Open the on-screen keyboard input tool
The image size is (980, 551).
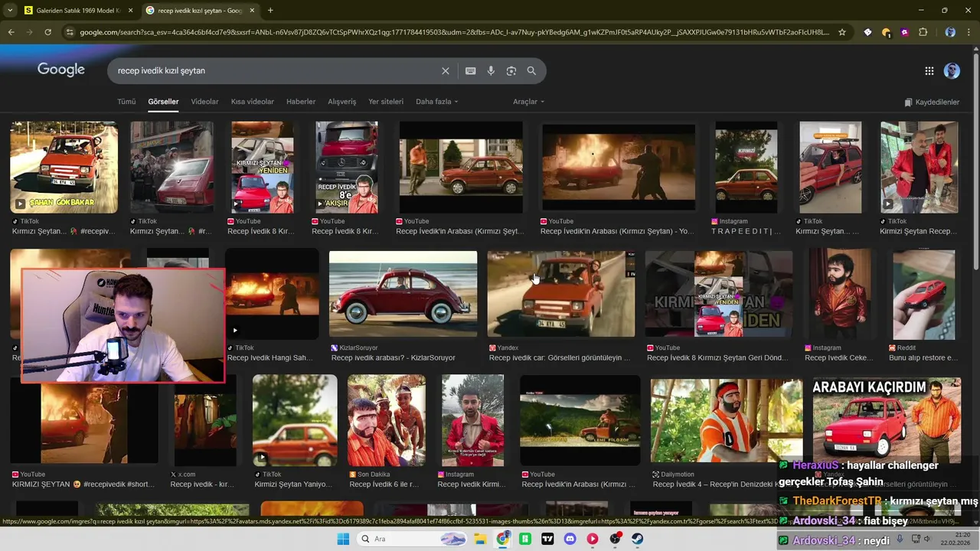470,70
